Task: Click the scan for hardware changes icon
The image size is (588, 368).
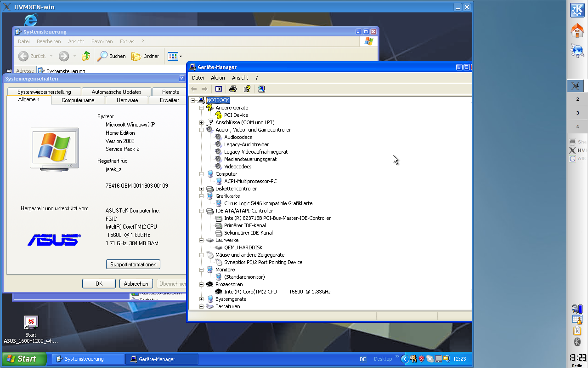Action: 261,89
